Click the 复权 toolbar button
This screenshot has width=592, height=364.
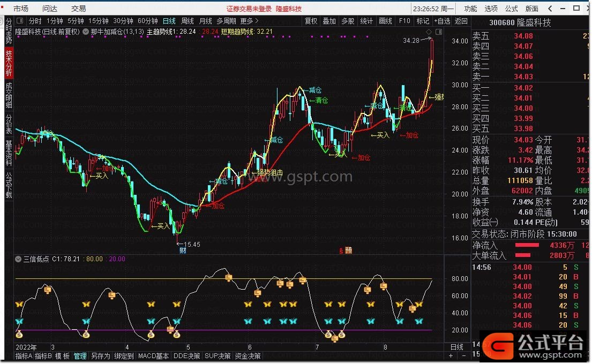(x=311, y=21)
